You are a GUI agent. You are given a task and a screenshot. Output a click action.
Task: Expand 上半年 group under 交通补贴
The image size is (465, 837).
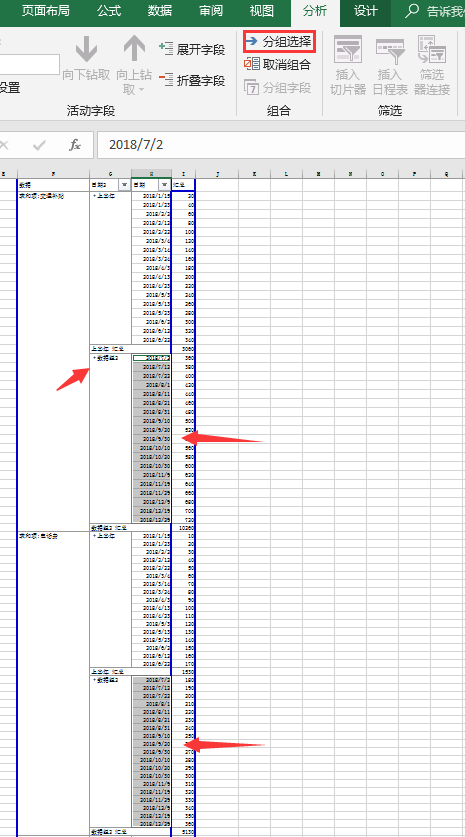94,196
